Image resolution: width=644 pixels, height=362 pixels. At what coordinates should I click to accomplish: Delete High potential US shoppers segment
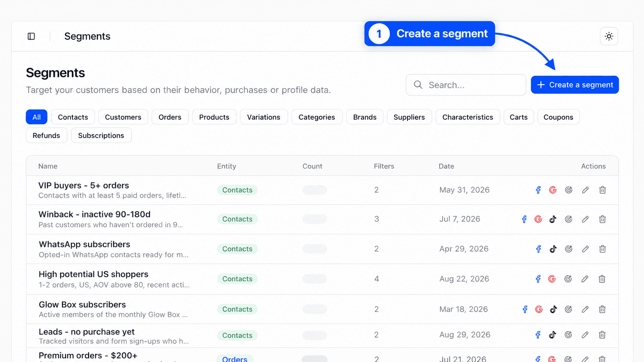[602, 279]
